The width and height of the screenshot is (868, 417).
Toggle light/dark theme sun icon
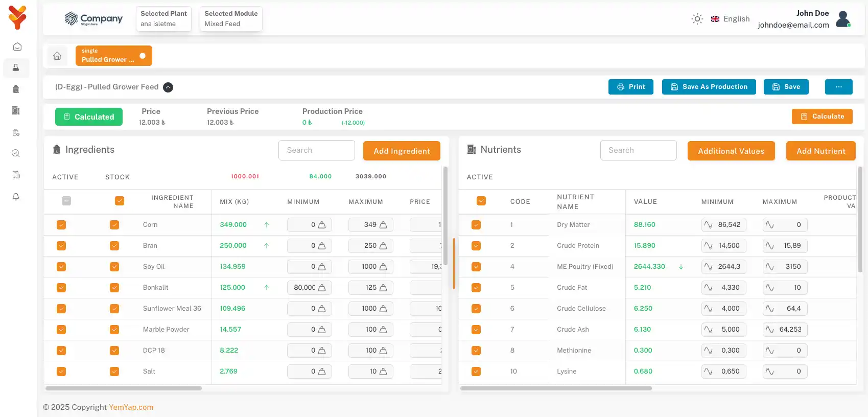pyautogui.click(x=697, y=19)
